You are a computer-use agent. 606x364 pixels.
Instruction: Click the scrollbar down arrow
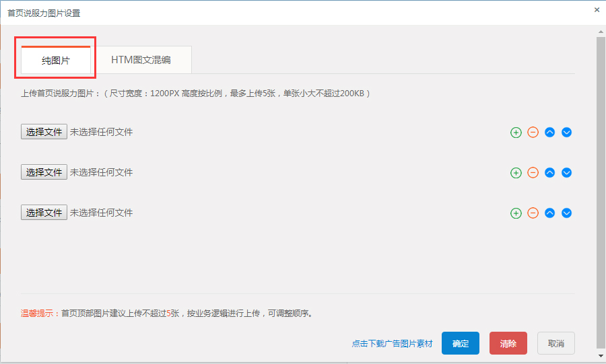(601, 355)
